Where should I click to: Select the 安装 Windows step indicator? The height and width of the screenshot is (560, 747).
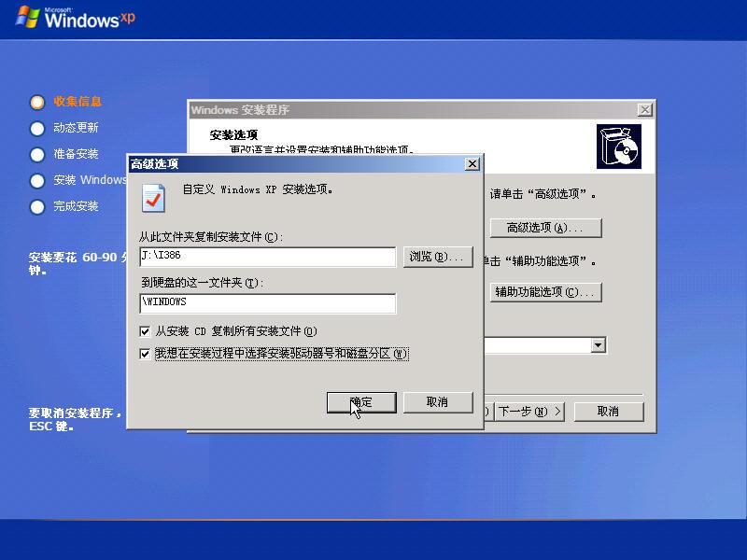[x=37, y=181]
